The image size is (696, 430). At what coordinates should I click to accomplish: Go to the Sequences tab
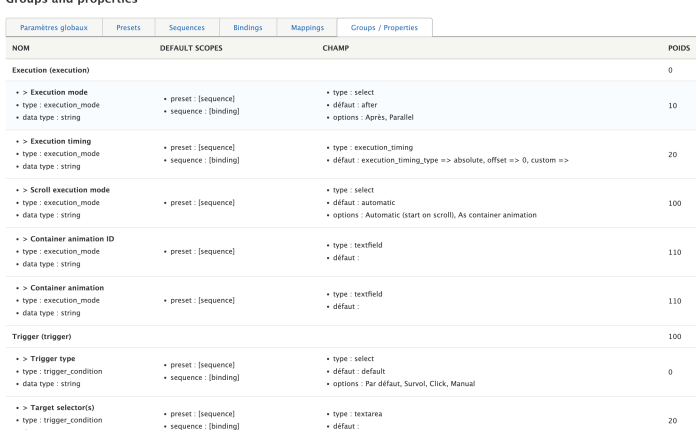pos(187,27)
